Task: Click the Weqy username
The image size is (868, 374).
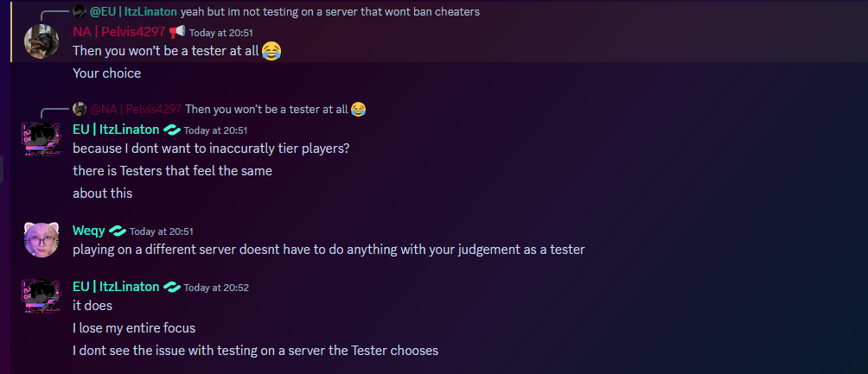Action: coord(89,231)
